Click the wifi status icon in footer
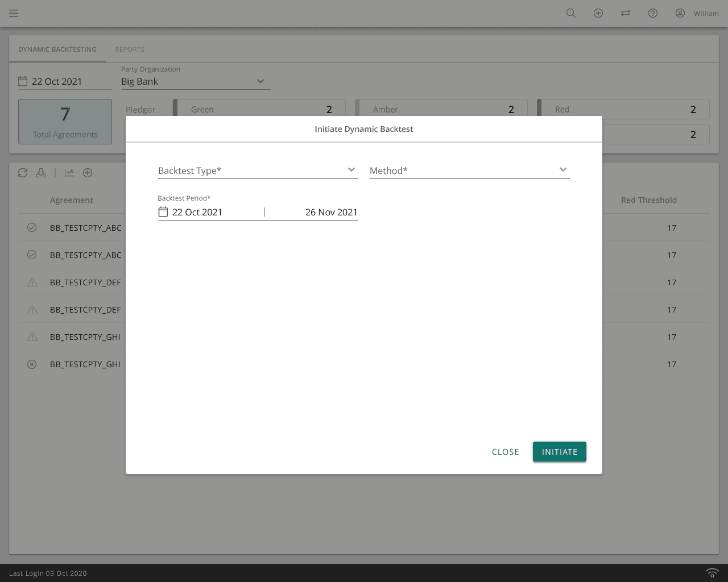The image size is (728, 582). coord(712,573)
